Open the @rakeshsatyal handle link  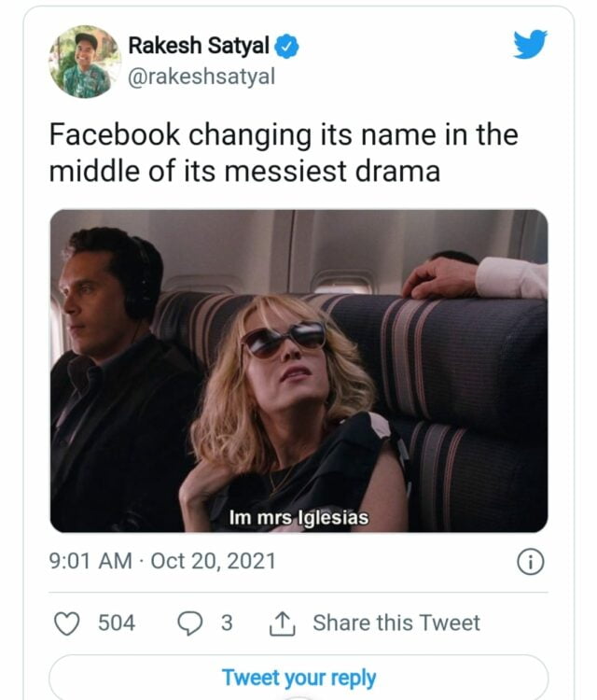point(201,77)
